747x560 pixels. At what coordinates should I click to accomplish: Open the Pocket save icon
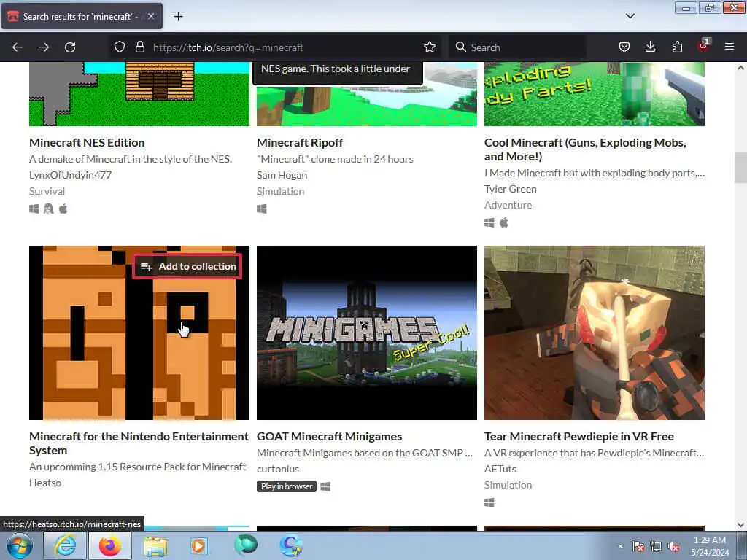coord(624,47)
